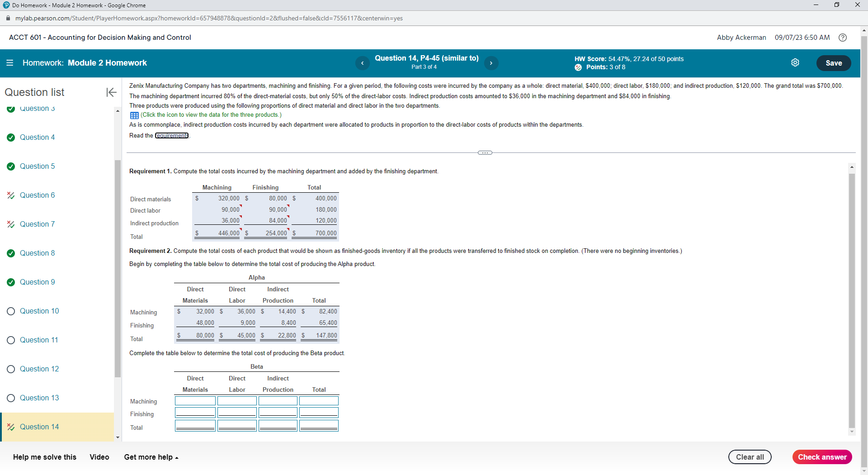Click the question list scroll down arrow
The width and height of the screenshot is (868, 475).
[x=118, y=437]
